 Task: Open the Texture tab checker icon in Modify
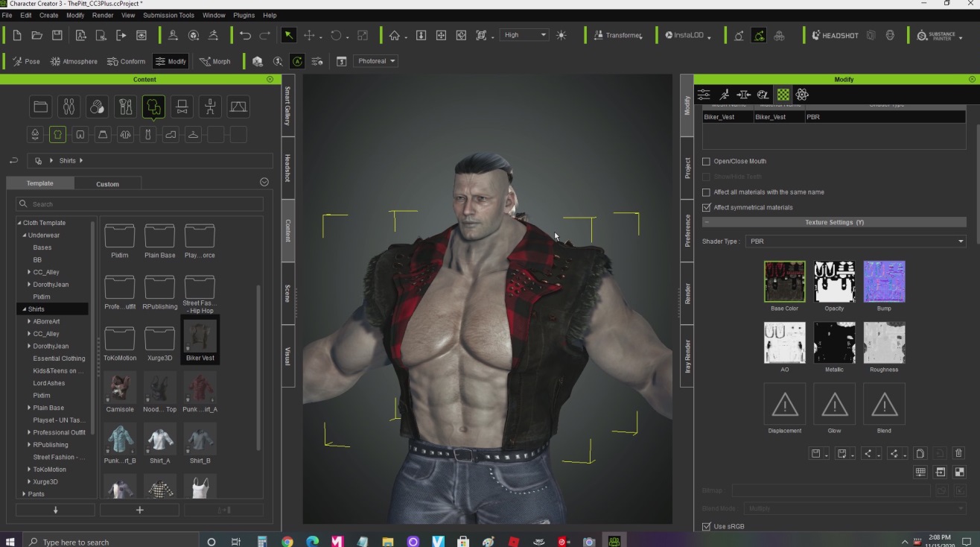(783, 95)
